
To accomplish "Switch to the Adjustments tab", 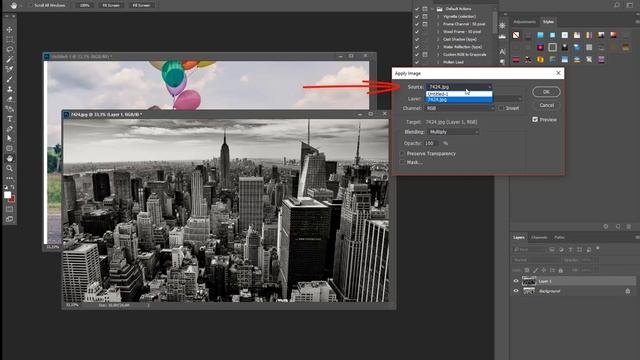I will pyautogui.click(x=524, y=22).
